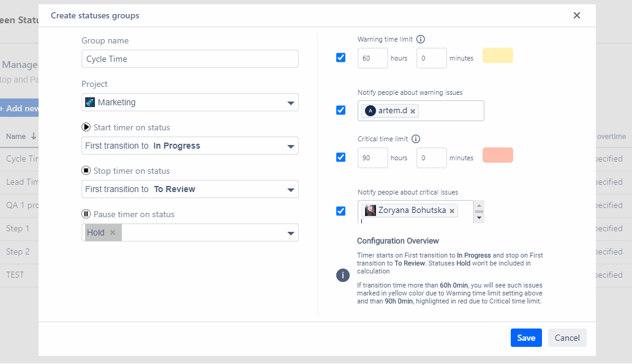Image resolution: width=632 pixels, height=364 pixels.
Task: Remove the Hold pause status tag
Action: (113, 232)
